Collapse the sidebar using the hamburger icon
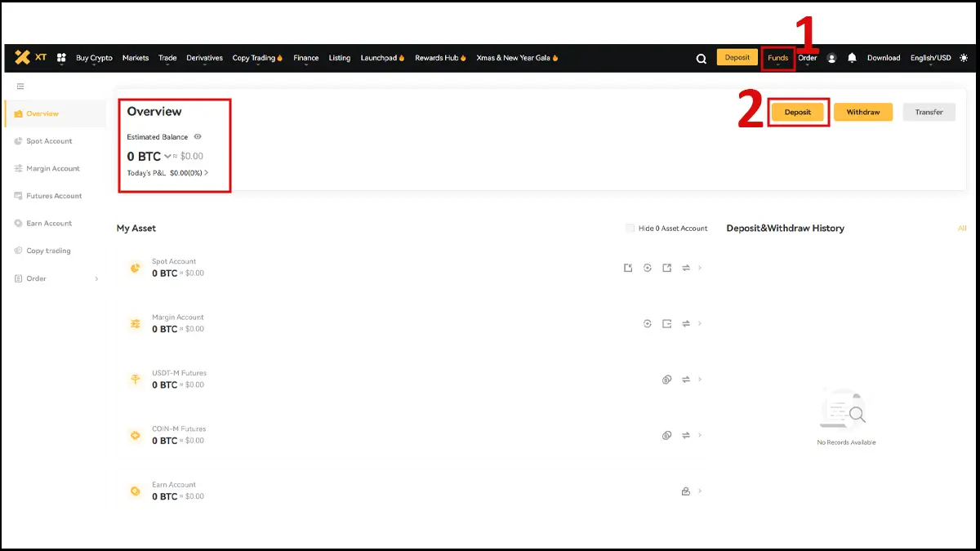 [x=20, y=86]
